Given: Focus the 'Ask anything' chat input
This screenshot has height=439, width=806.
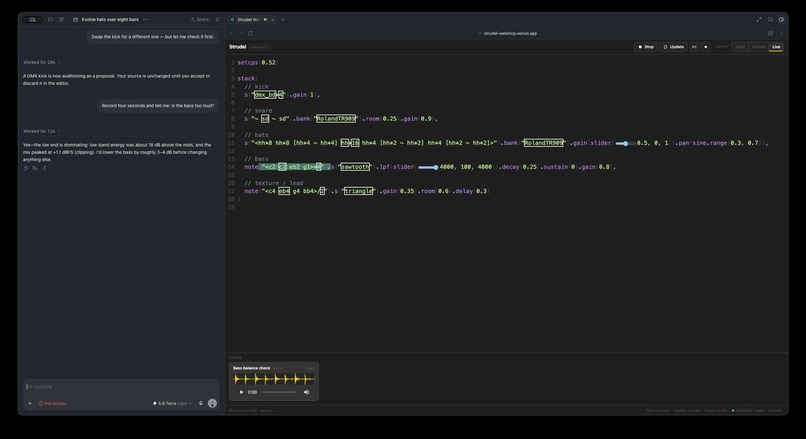Looking at the screenshot, I should (x=121, y=387).
